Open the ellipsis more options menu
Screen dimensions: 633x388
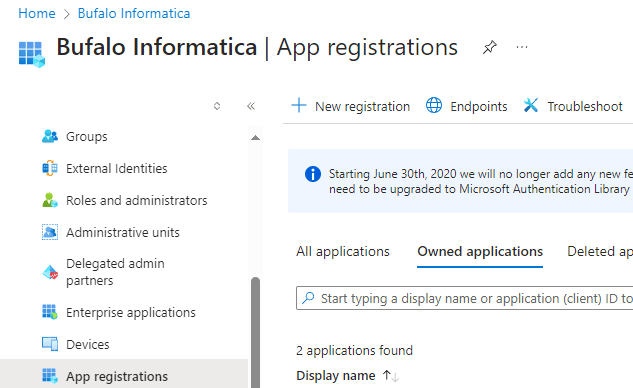coord(522,47)
